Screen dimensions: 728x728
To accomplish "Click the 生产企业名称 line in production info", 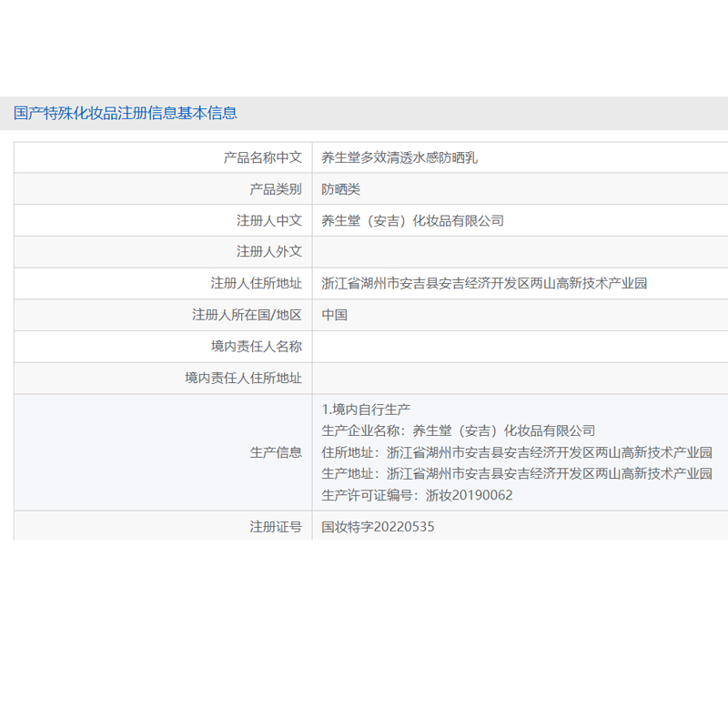I will point(459,430).
